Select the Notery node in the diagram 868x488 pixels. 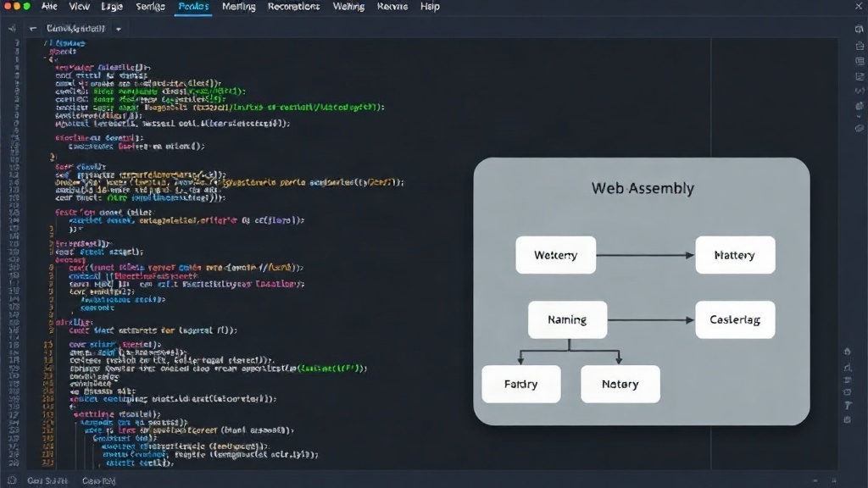tap(620, 384)
